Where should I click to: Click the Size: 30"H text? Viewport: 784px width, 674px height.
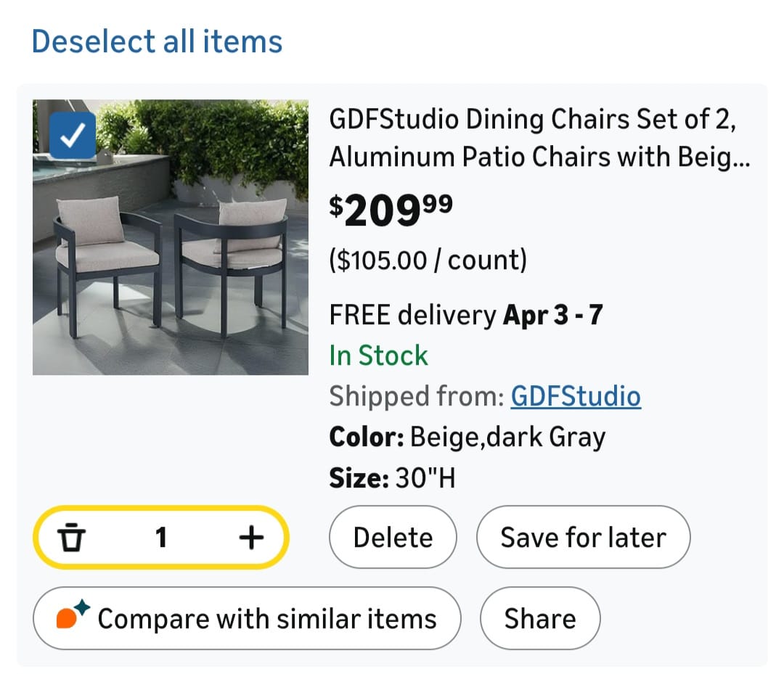click(392, 478)
